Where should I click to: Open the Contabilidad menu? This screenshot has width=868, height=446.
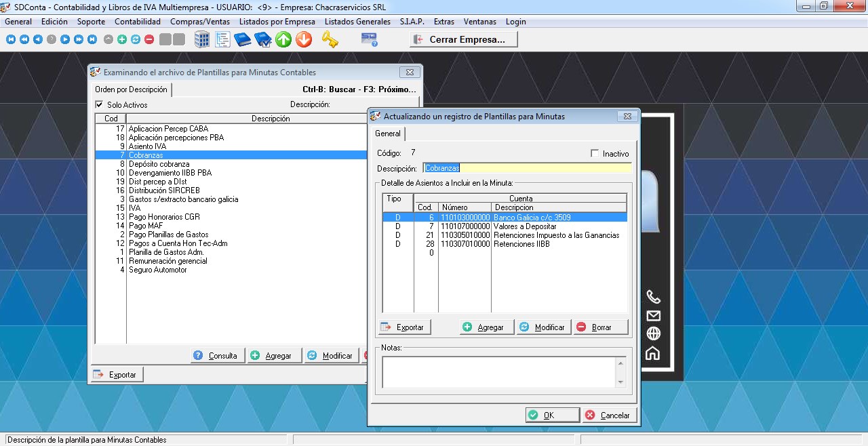click(138, 22)
